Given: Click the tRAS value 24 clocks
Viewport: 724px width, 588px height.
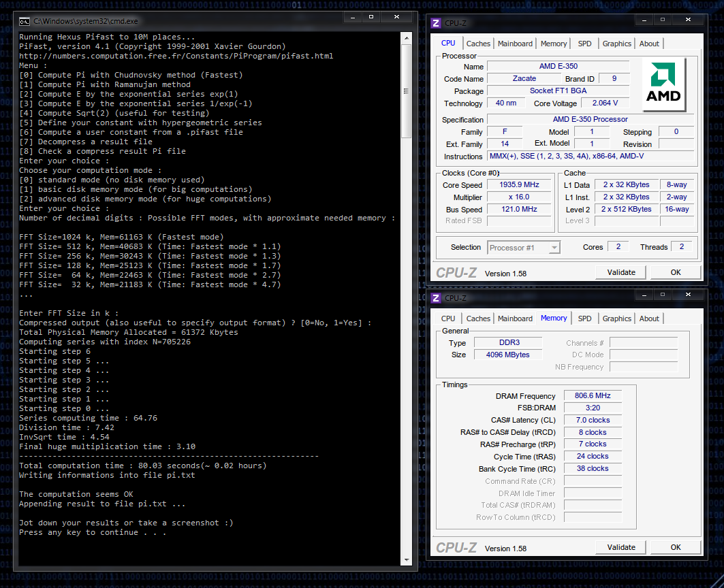Looking at the screenshot, I should [593, 457].
